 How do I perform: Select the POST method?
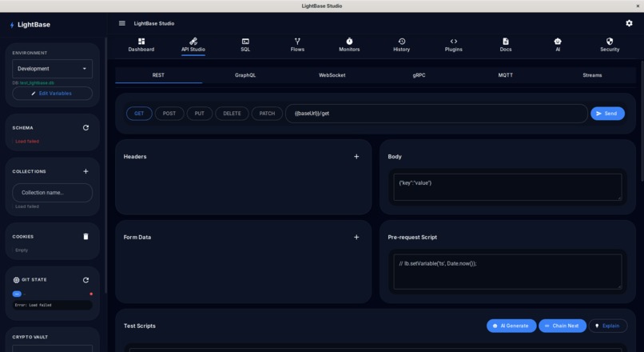(x=169, y=114)
